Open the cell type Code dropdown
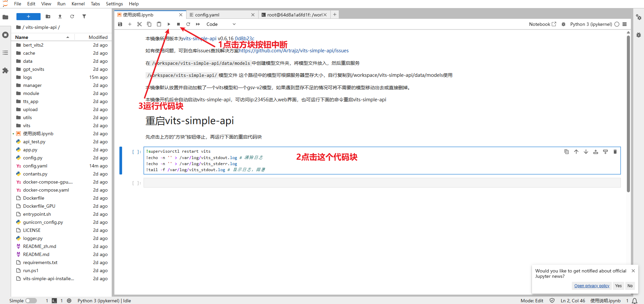 (221, 24)
